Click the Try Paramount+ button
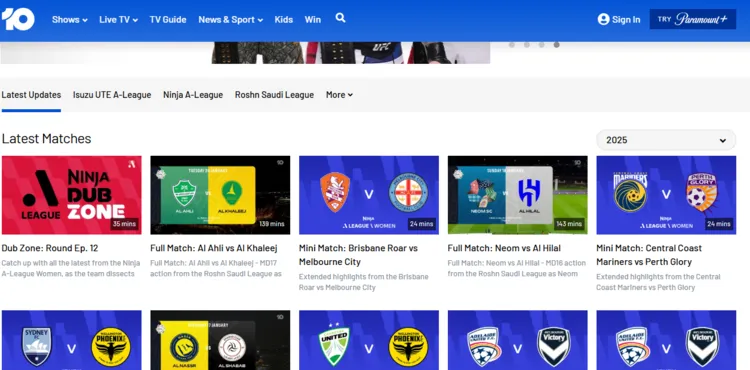Screen dimensions: 750x370 [693, 19]
